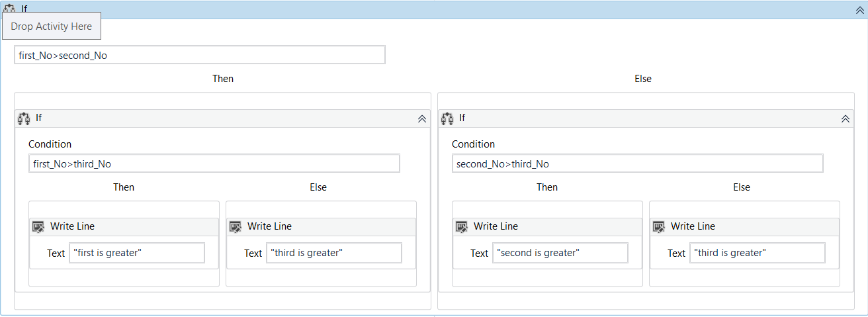Edit the first_No>second_No condition field
868x317 pixels.
(x=199, y=56)
